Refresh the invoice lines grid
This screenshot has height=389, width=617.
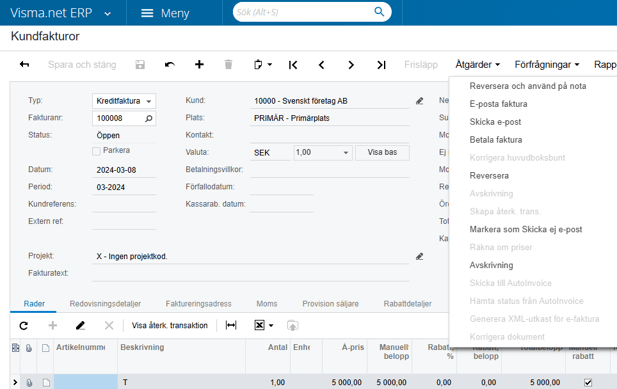click(24, 325)
